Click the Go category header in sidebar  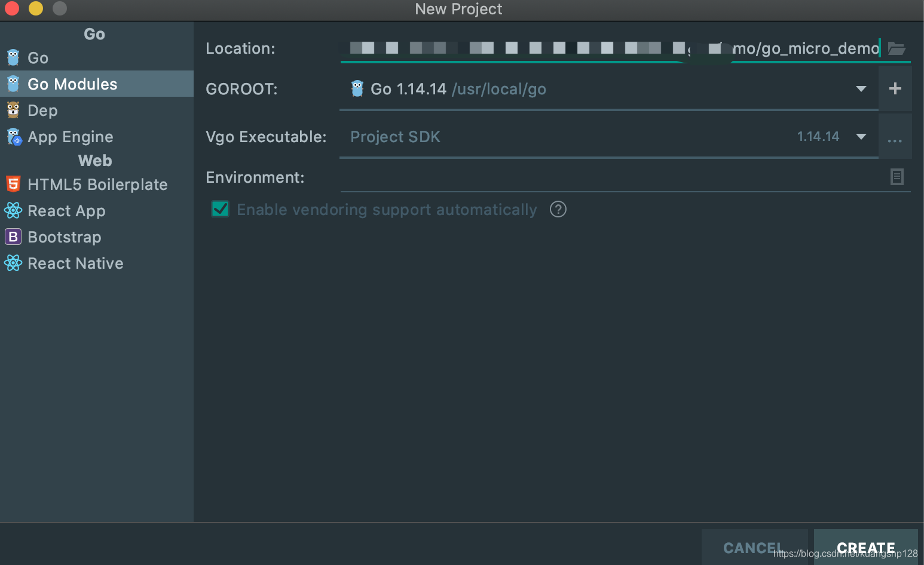(94, 34)
